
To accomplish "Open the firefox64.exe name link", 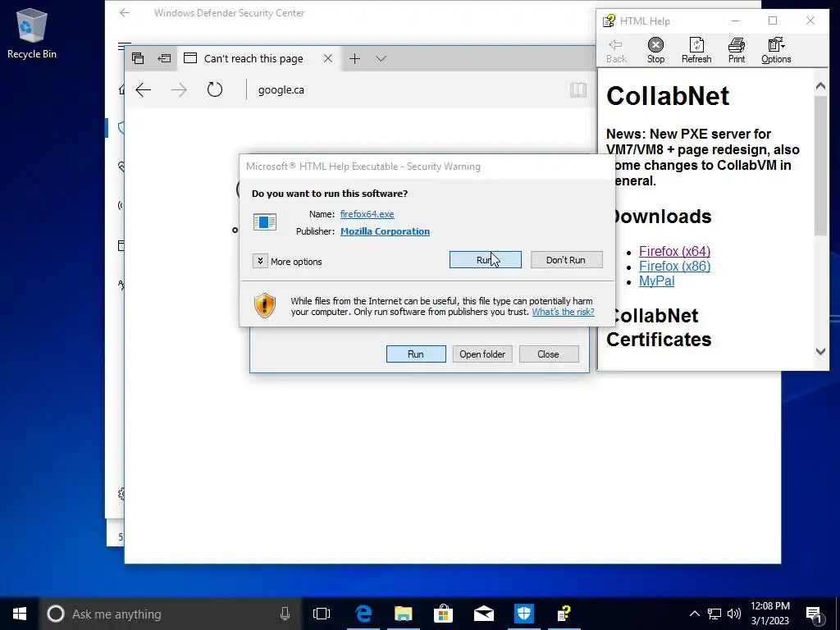I will click(x=367, y=214).
